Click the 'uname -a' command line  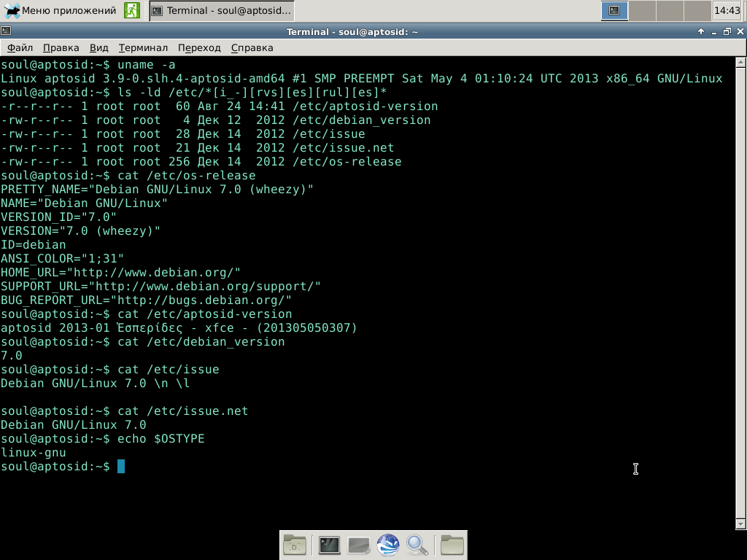(88, 65)
